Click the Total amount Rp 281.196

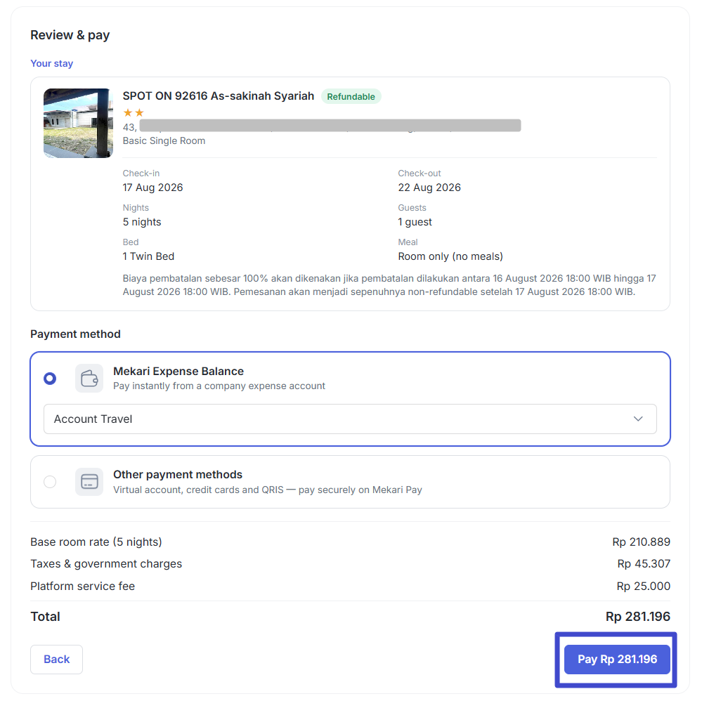coord(638,617)
